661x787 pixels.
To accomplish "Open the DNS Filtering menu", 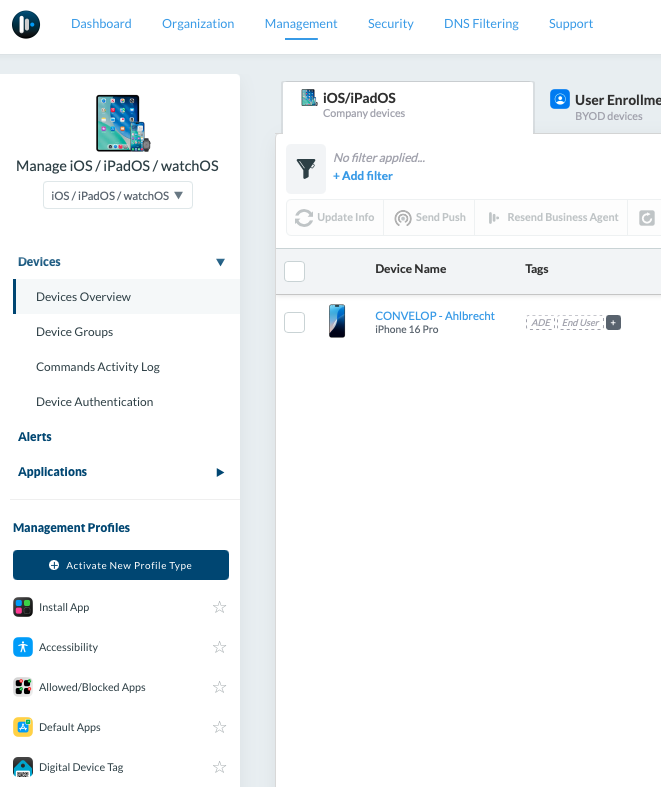I will pos(481,24).
